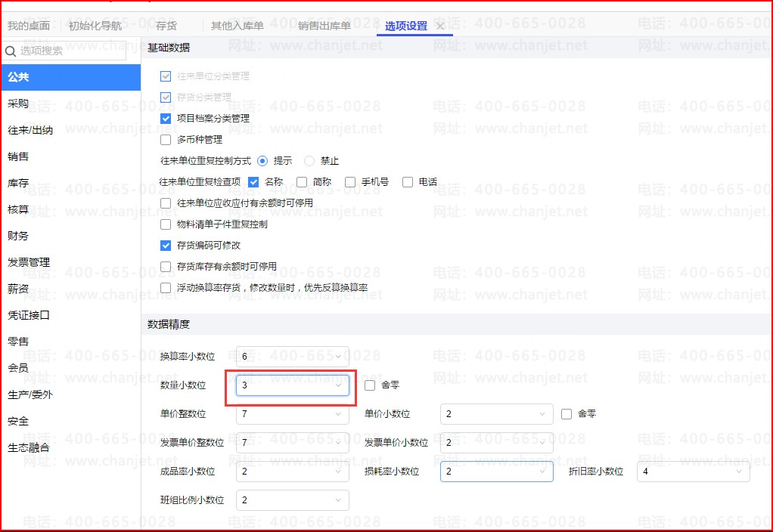The image size is (773, 532).
Task: Switch to 销售出库单 tab
Action: tap(324, 26)
